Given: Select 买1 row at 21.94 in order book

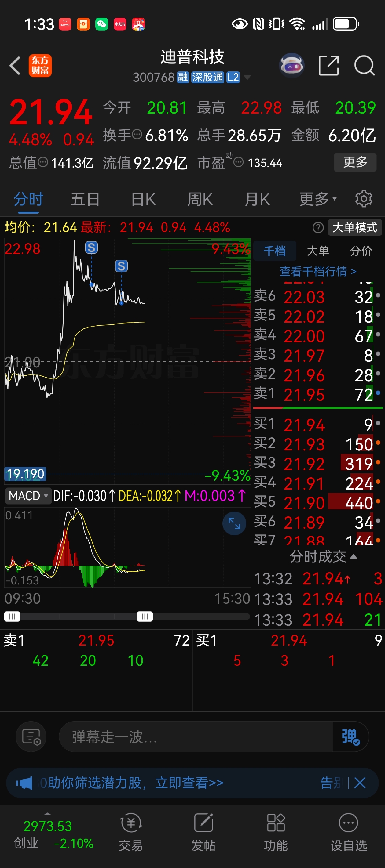Looking at the screenshot, I should tap(318, 425).
